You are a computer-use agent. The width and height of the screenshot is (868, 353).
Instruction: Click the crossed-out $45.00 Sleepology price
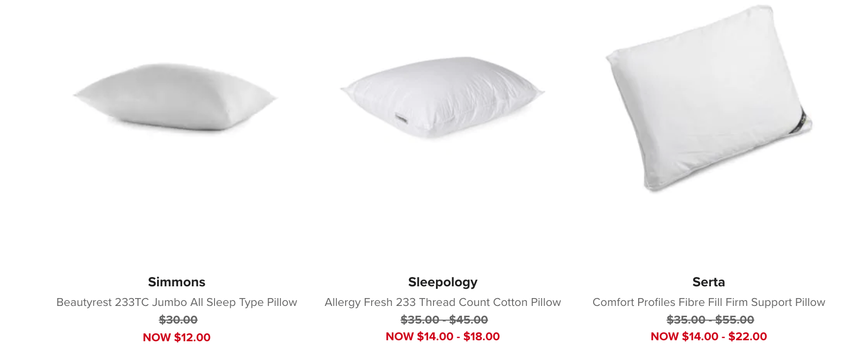tap(469, 320)
